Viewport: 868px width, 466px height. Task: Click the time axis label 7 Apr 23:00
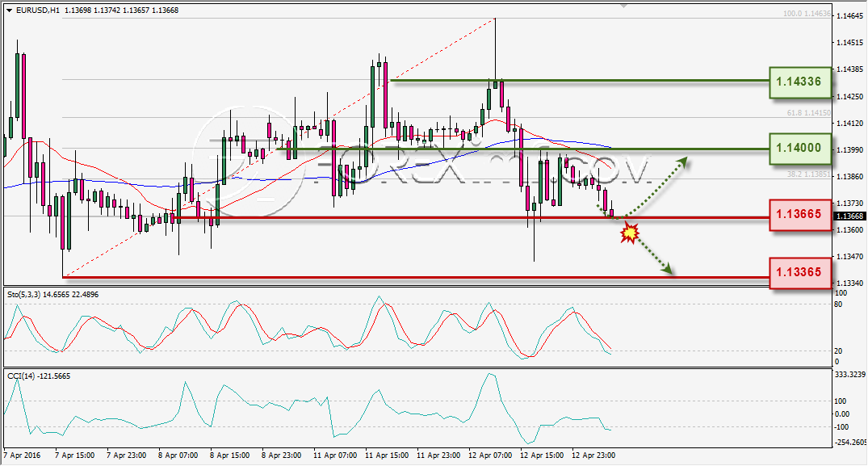click(126, 456)
